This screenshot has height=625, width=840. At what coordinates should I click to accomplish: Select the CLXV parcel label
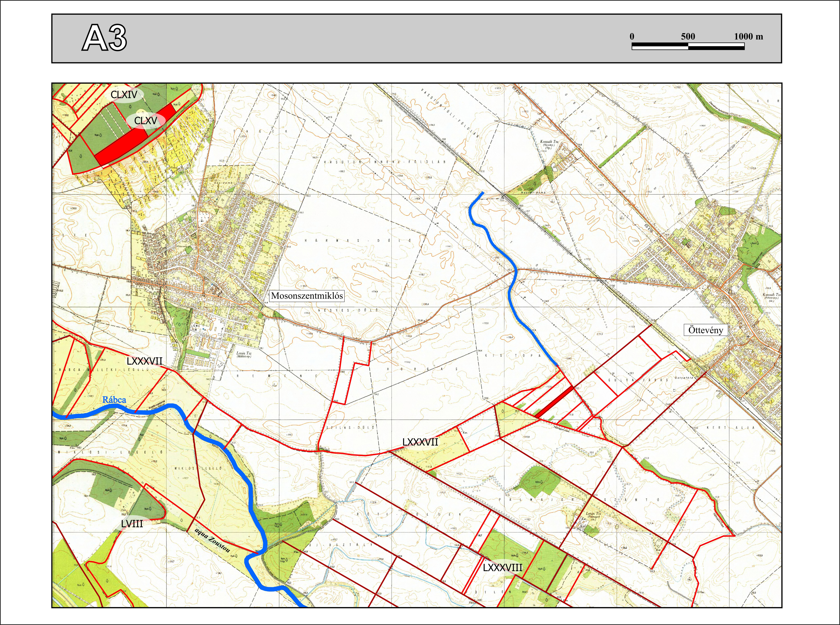point(146,121)
